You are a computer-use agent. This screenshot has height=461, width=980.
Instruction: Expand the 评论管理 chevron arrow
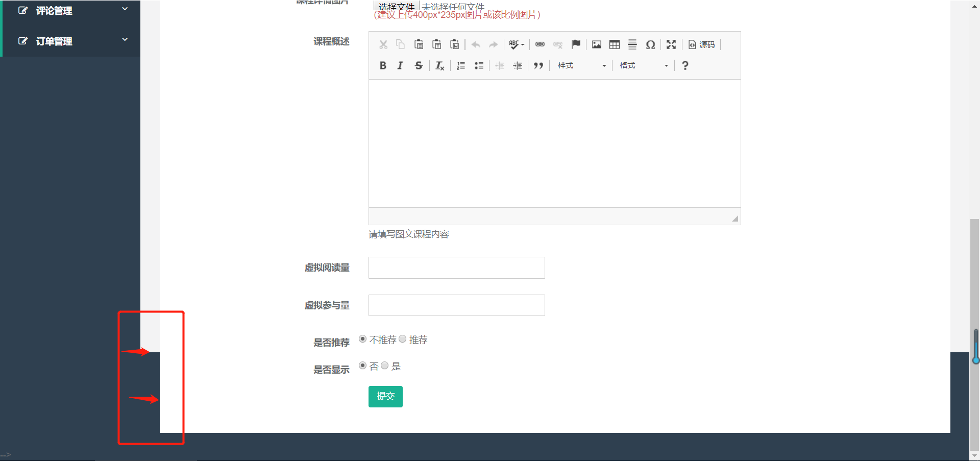tap(125, 9)
